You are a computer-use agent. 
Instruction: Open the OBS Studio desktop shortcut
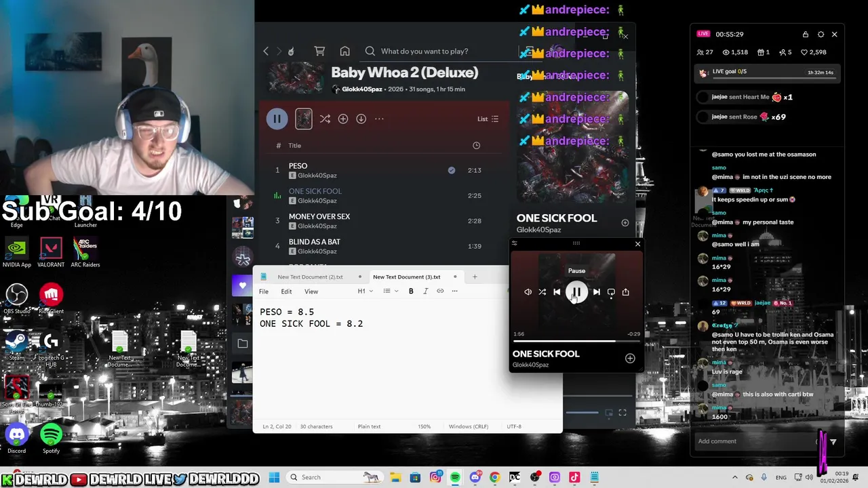(17, 299)
